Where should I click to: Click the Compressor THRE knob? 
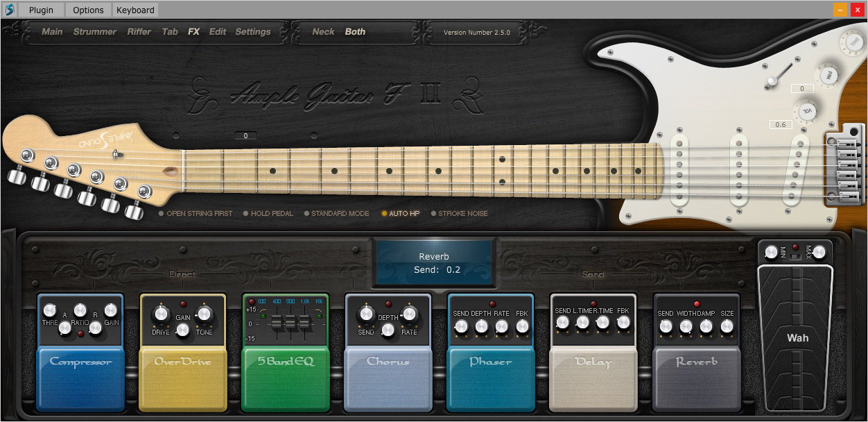pos(49,310)
